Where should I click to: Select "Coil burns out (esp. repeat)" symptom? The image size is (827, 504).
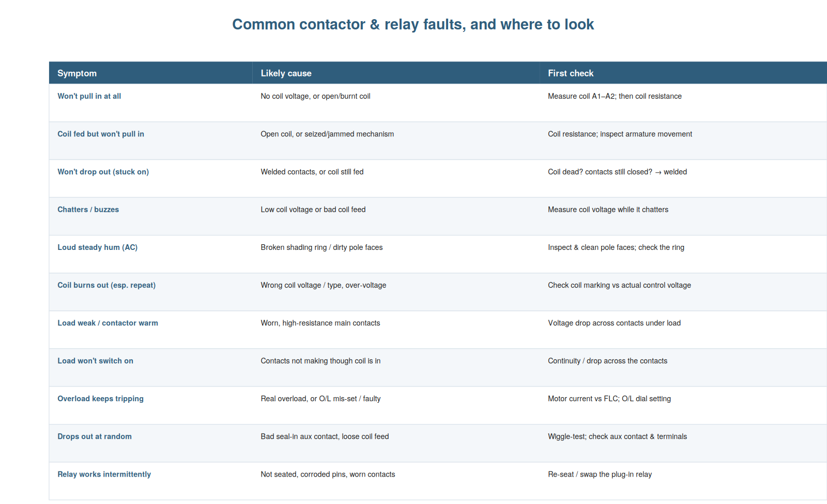point(106,285)
